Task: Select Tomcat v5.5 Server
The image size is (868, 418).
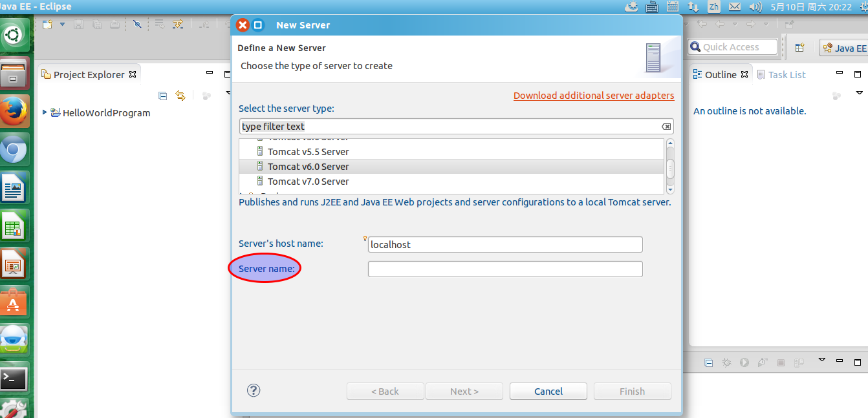Action: [451, 152]
